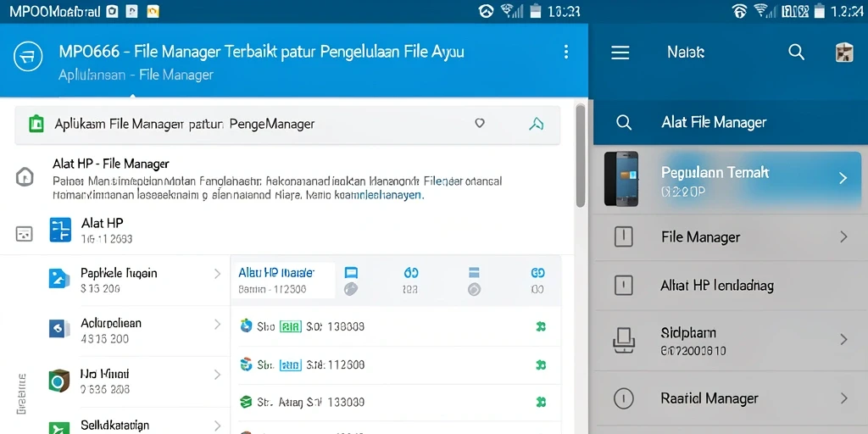This screenshot has height=434, width=868.
Task: Open the Paphkale Iugain image icon
Action: pos(59,278)
